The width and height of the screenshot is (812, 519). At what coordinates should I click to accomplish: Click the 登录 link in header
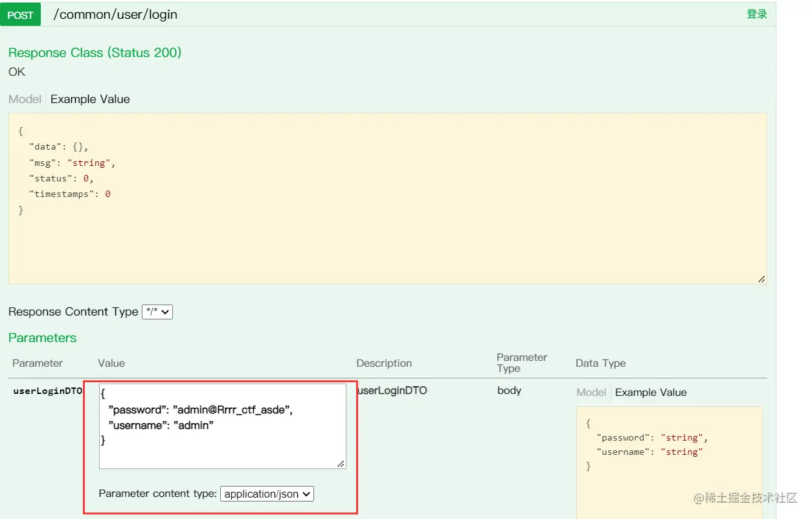coord(756,14)
